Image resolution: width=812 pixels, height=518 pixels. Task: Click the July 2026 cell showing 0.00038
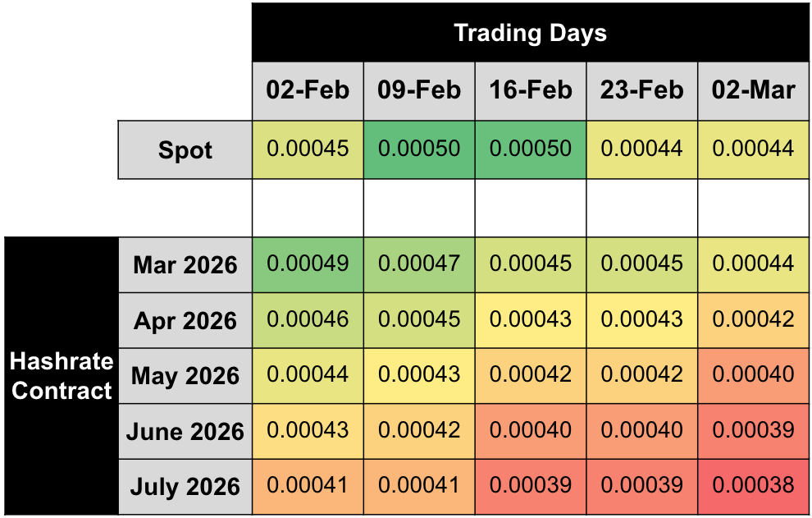click(753, 485)
